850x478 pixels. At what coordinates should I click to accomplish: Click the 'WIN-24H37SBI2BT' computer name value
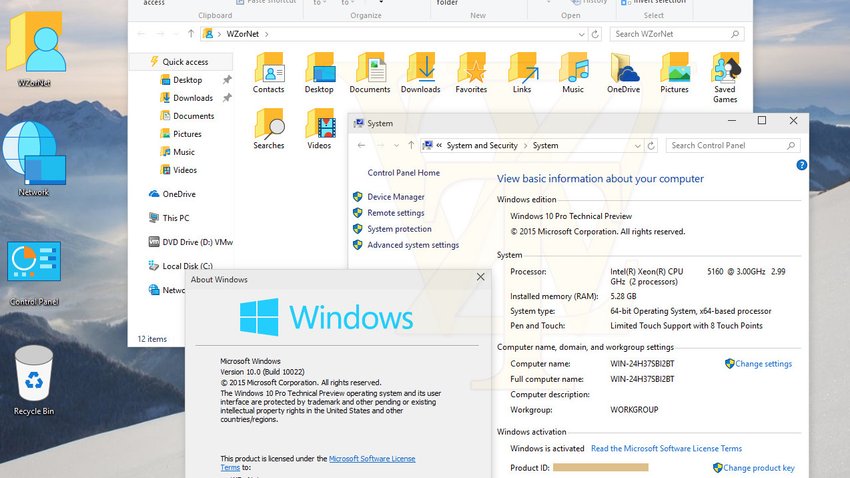pos(642,364)
